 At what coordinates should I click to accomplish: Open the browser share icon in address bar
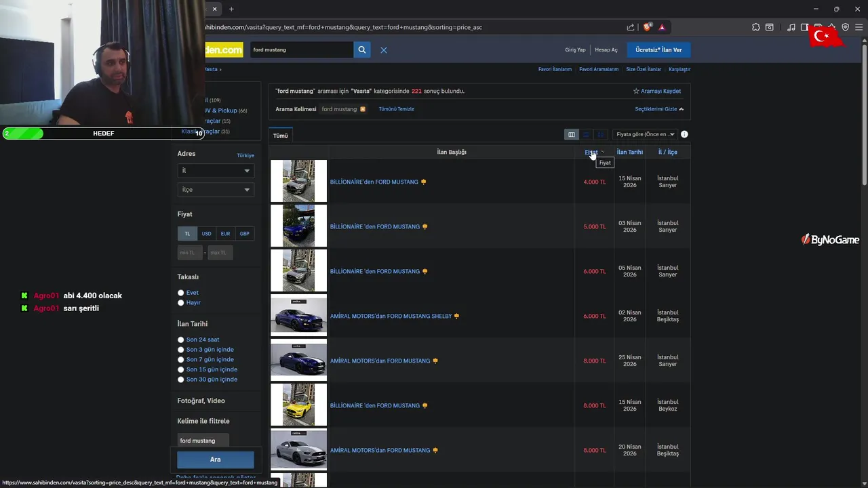[x=631, y=27]
